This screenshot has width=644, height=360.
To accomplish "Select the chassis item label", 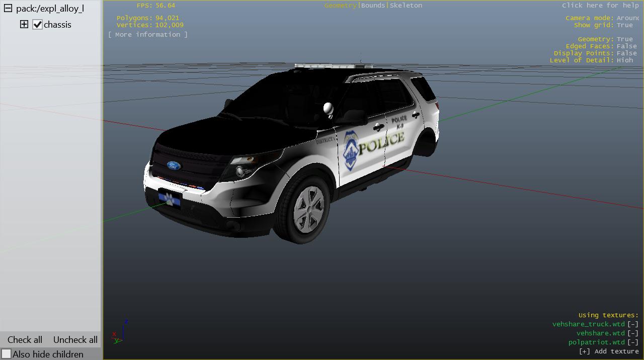I will tap(57, 25).
